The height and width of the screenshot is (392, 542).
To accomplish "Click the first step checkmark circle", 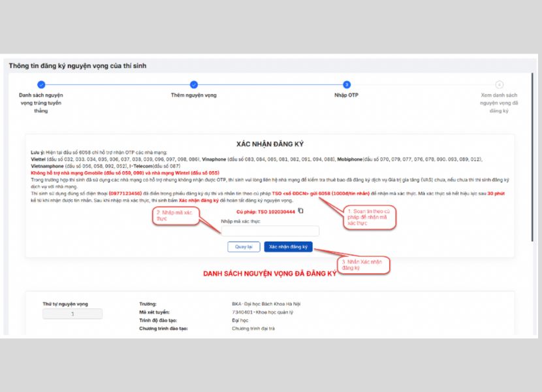I will pyautogui.click(x=41, y=84).
